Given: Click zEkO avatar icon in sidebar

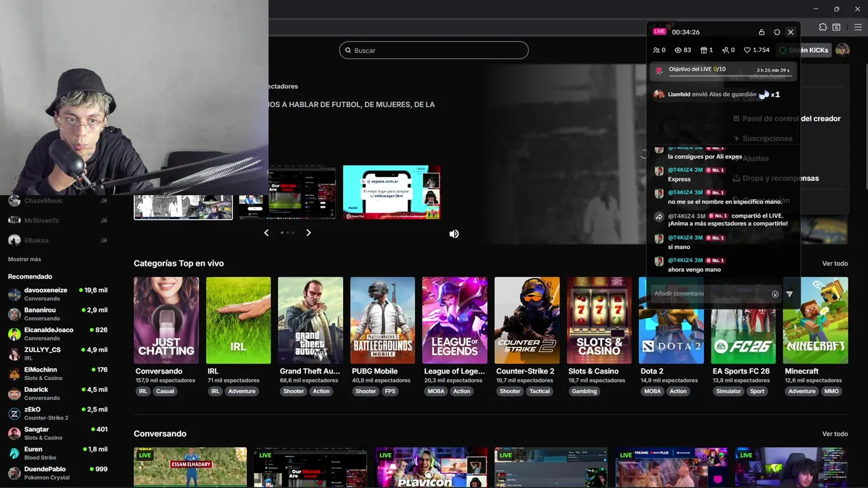Looking at the screenshot, I should click(x=14, y=413).
